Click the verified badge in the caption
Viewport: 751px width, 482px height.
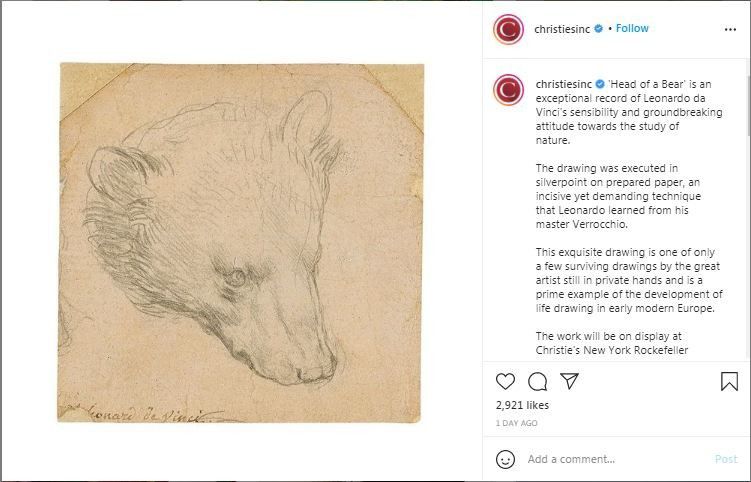(x=599, y=84)
